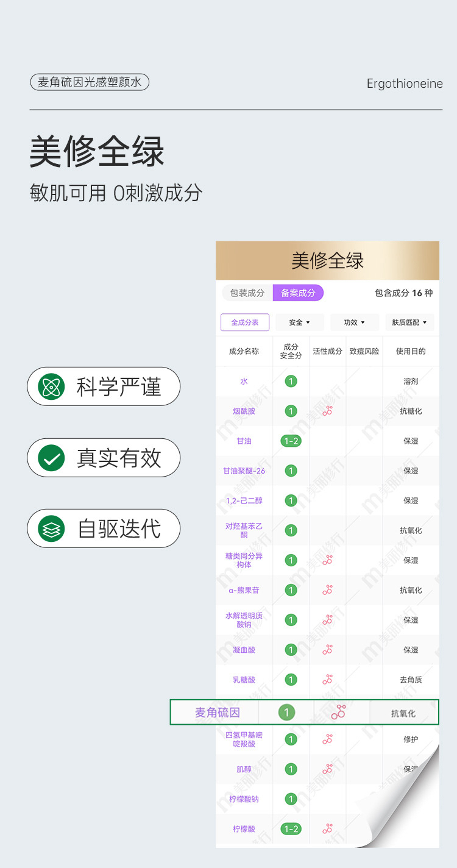
Task: Click the 1-2 safety badge for 柠檬酸
Action: pyautogui.click(x=291, y=829)
